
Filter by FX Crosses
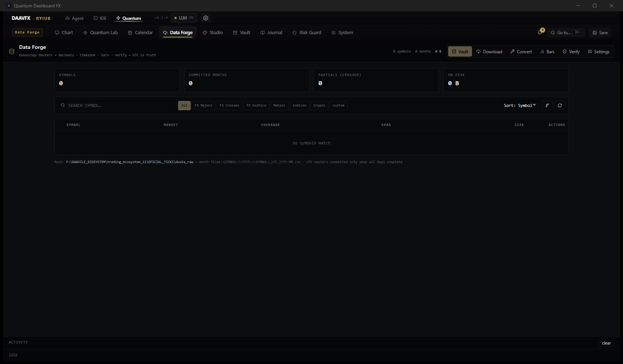pyautogui.click(x=230, y=105)
